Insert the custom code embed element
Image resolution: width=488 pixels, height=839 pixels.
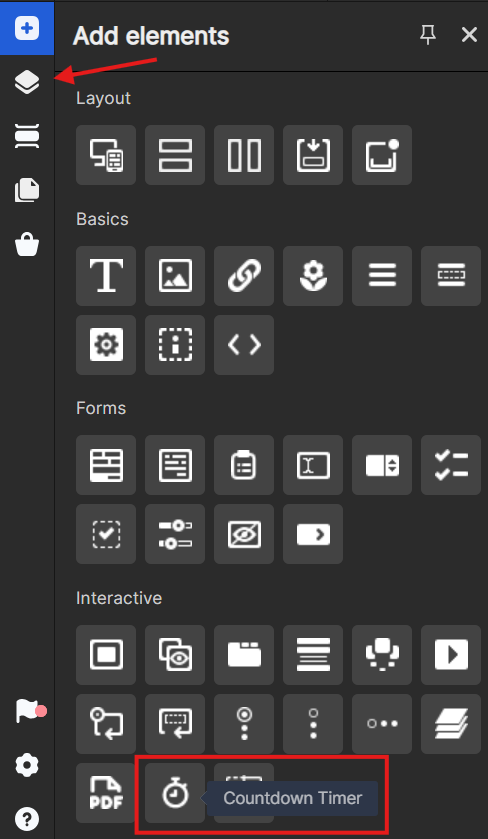point(244,345)
